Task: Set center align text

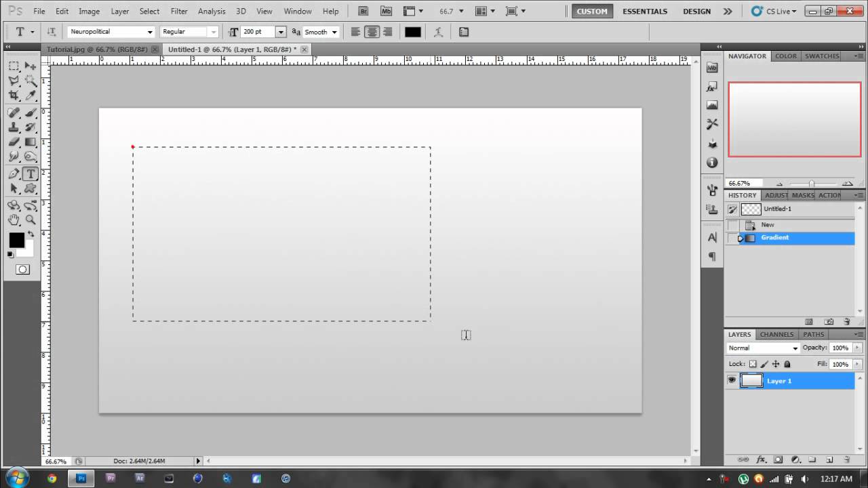Action: point(372,32)
